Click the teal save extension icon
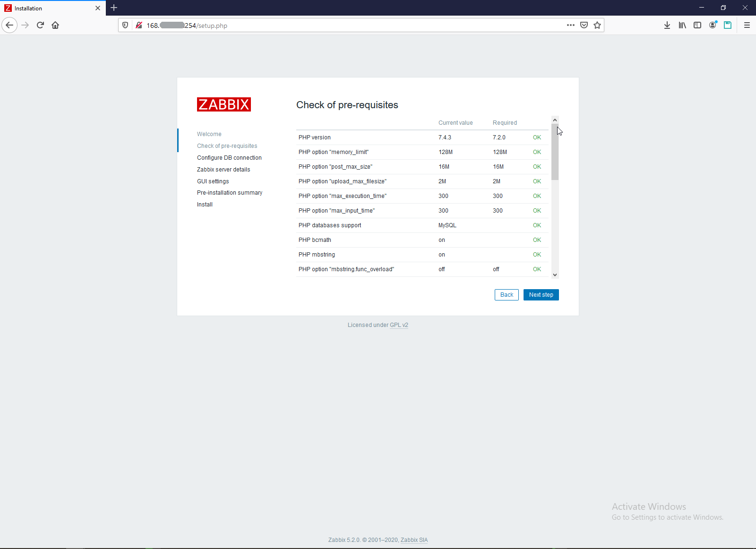This screenshot has height=549, width=756. [728, 25]
